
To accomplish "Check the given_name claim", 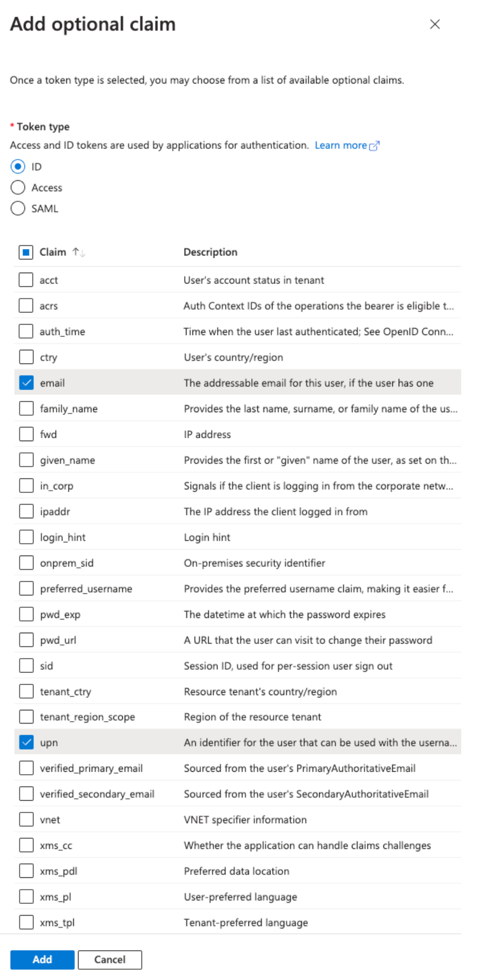I will click(27, 460).
